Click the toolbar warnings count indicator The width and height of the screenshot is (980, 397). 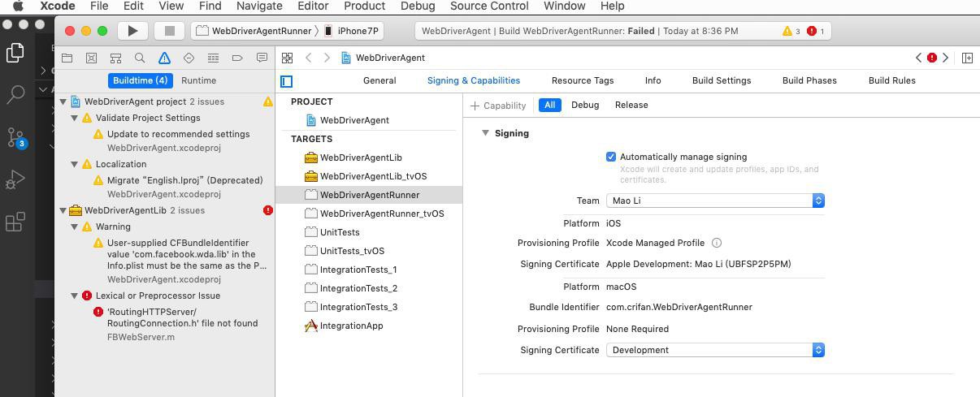pos(791,31)
